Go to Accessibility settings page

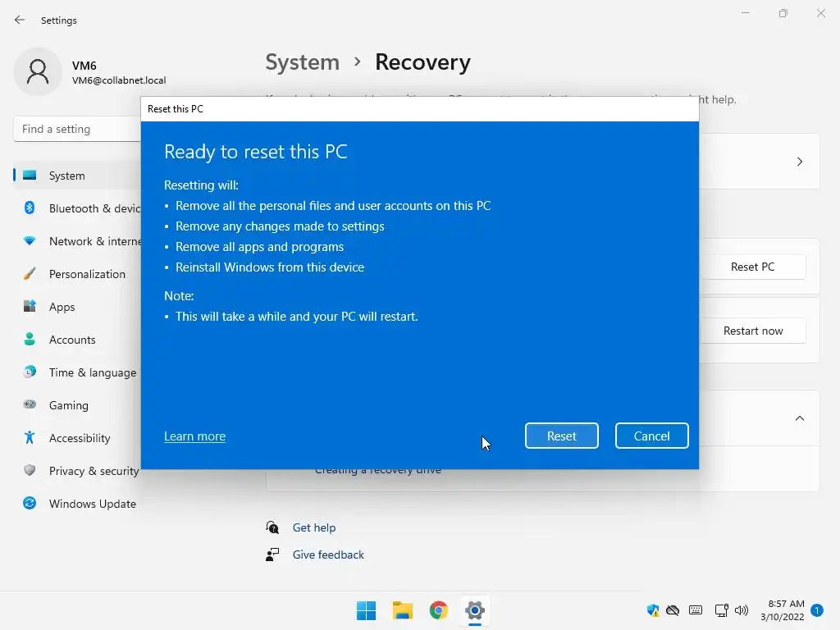click(x=80, y=438)
